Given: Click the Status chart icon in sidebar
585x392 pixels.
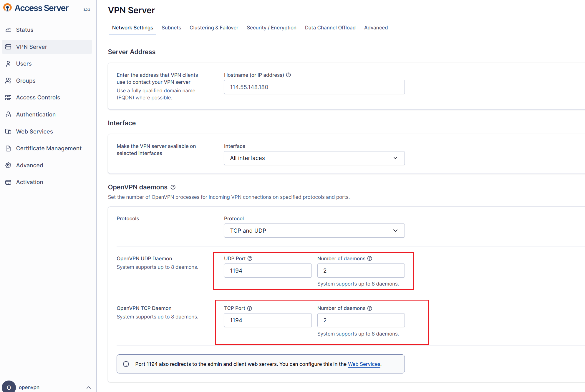Looking at the screenshot, I should pyautogui.click(x=8, y=30).
